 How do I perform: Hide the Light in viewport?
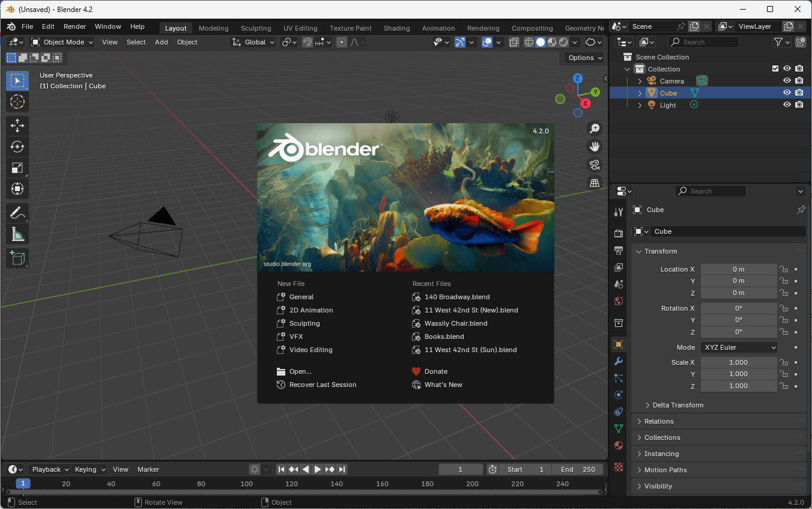tap(787, 105)
